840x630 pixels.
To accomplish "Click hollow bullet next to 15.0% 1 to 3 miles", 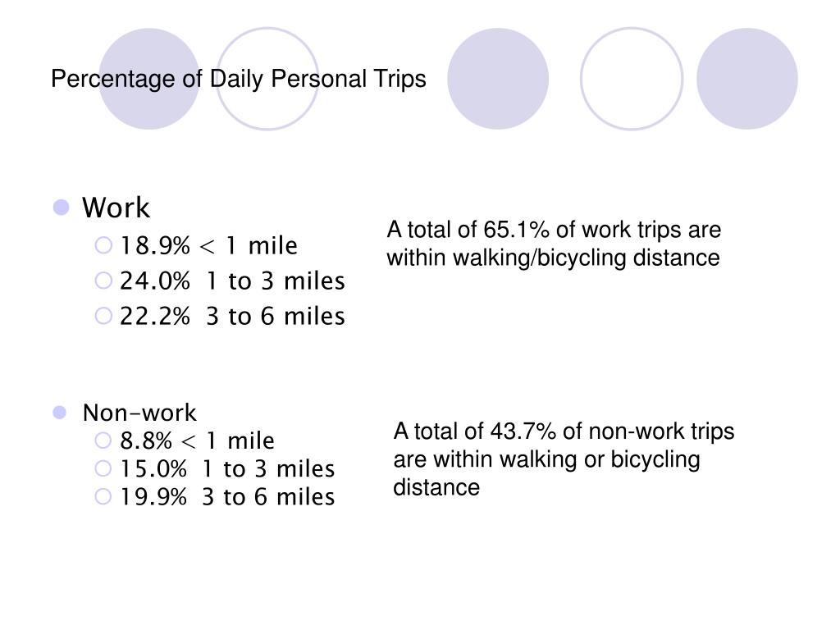I will tap(103, 468).
